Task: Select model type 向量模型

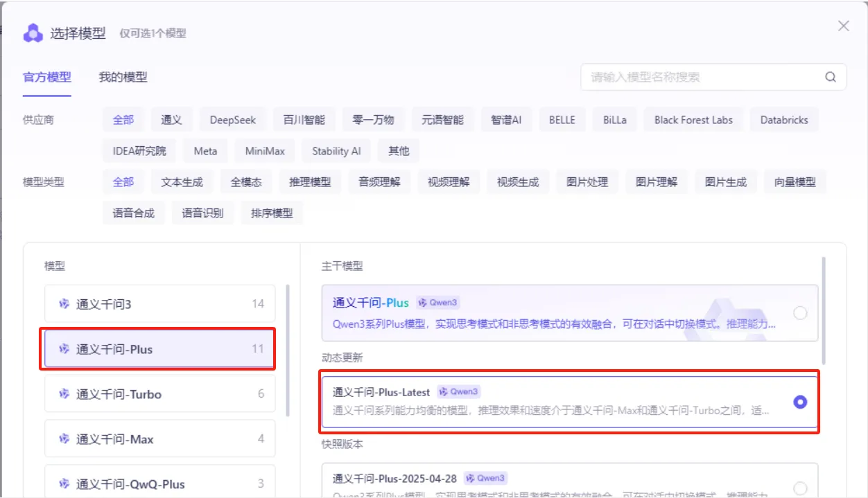Action: 795,182
